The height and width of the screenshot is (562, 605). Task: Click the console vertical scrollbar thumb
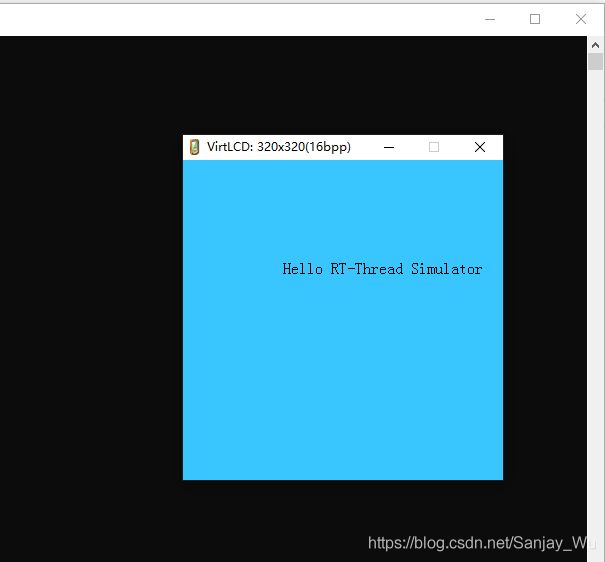[595, 62]
